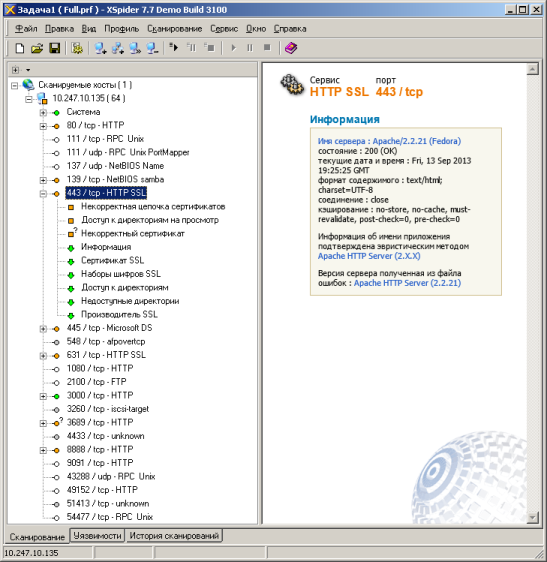Click green arrow icon beside Производитель SSL

(71, 315)
